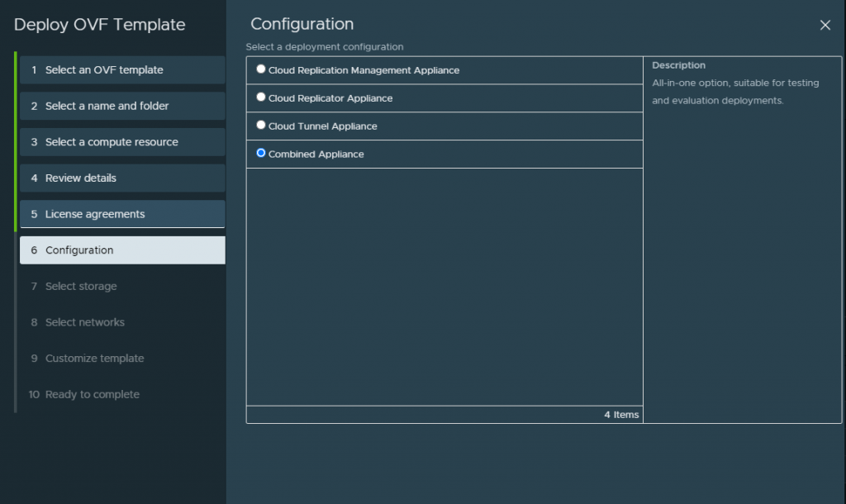The width and height of the screenshot is (846, 504).
Task: Click the Cloud Replicator Appliance label text
Action: [x=330, y=99]
